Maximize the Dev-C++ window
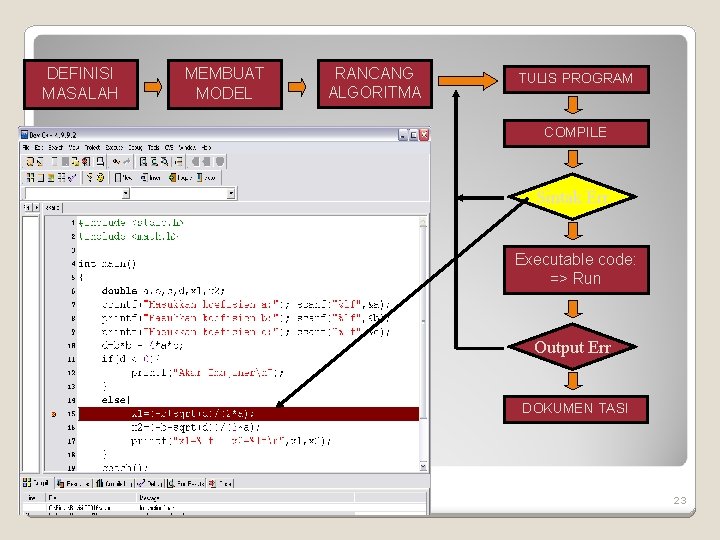 coord(413,135)
